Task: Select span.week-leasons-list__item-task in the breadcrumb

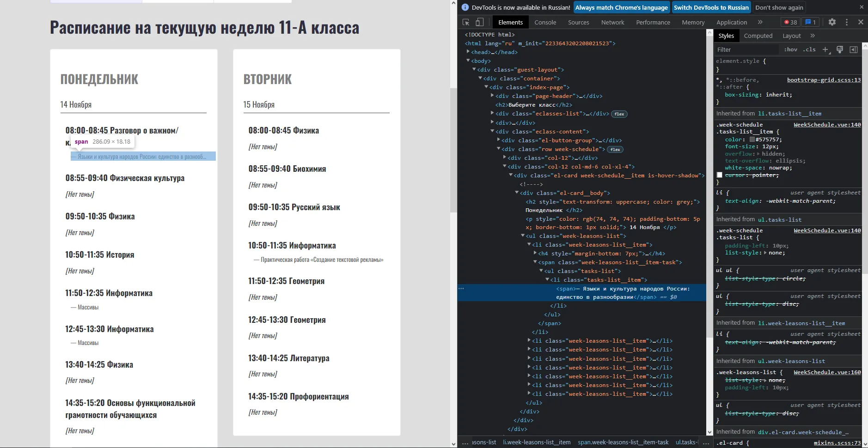Action: tap(623, 442)
